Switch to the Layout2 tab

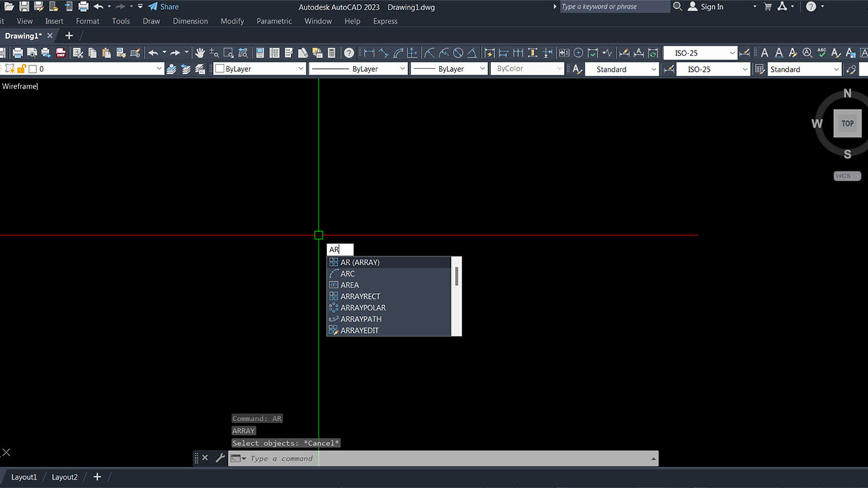click(x=64, y=477)
